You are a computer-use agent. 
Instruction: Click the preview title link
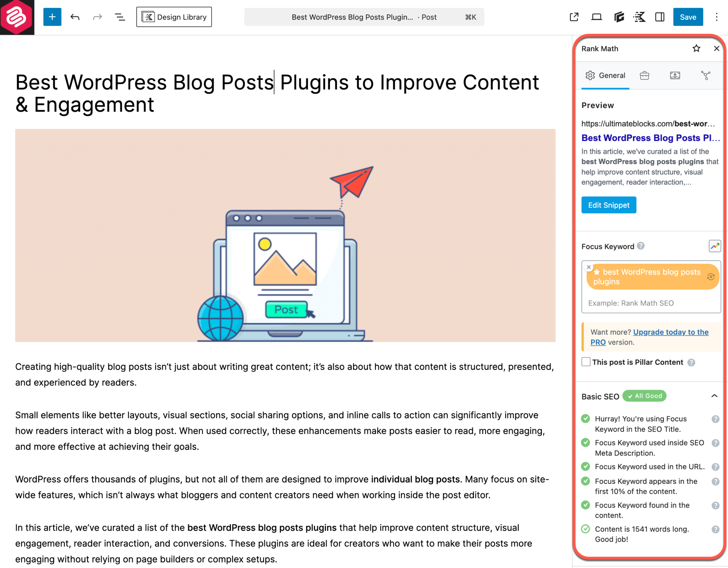[x=651, y=138]
